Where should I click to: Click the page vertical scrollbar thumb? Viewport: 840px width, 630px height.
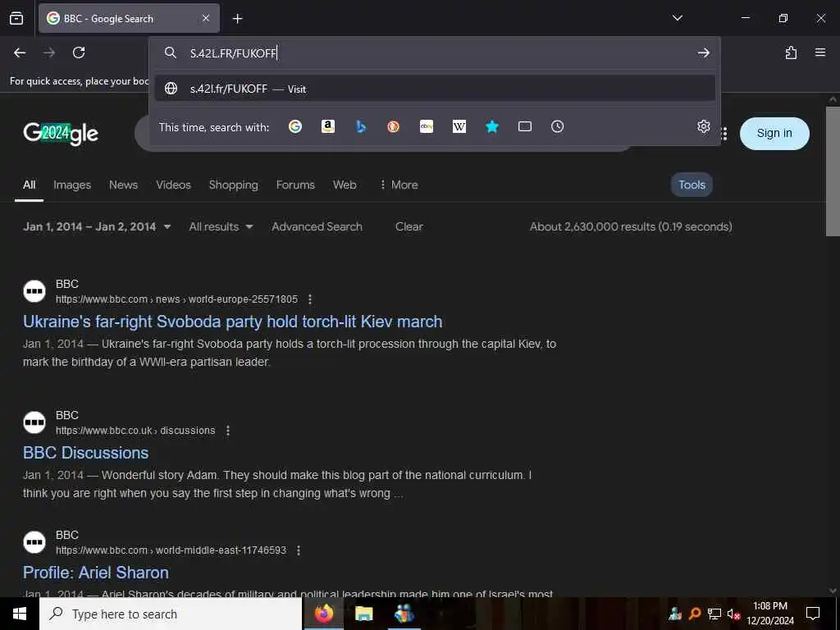[833, 171]
